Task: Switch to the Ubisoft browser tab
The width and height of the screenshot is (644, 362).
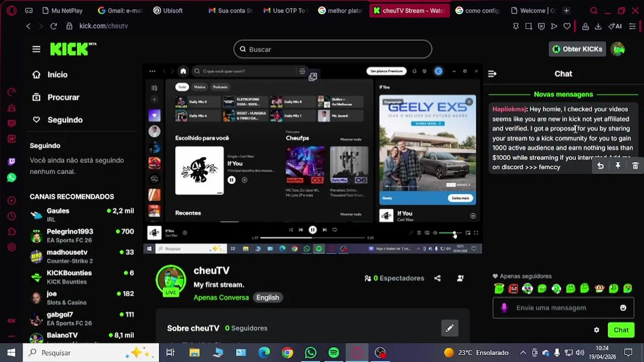Action: tap(169, 11)
